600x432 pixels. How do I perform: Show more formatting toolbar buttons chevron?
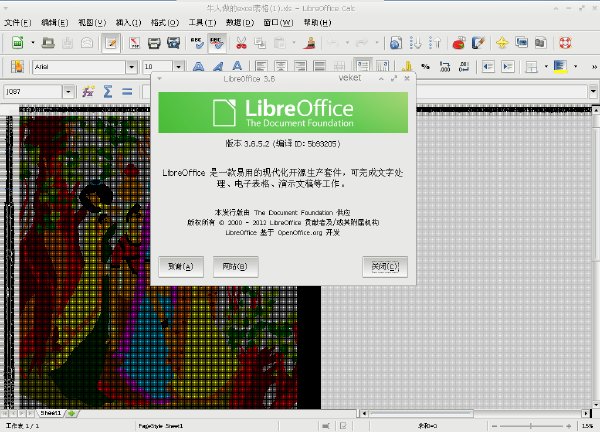pos(594,67)
